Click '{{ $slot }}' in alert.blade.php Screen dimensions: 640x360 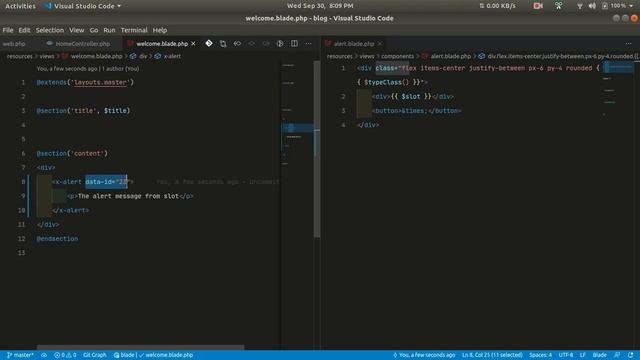point(411,97)
